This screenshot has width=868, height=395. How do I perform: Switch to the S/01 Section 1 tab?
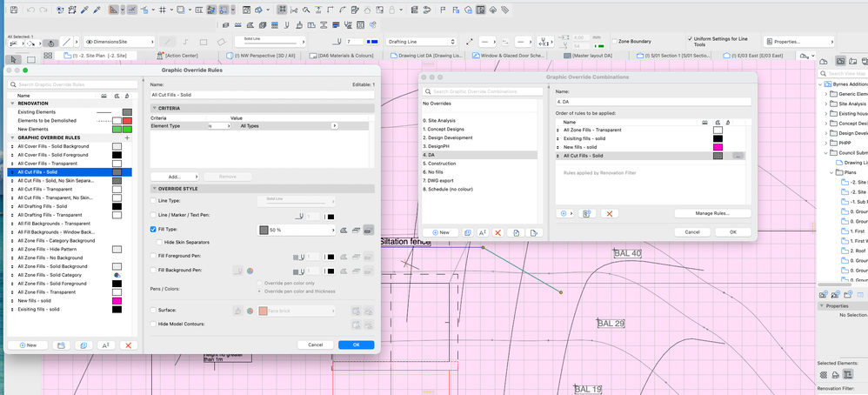click(x=672, y=56)
